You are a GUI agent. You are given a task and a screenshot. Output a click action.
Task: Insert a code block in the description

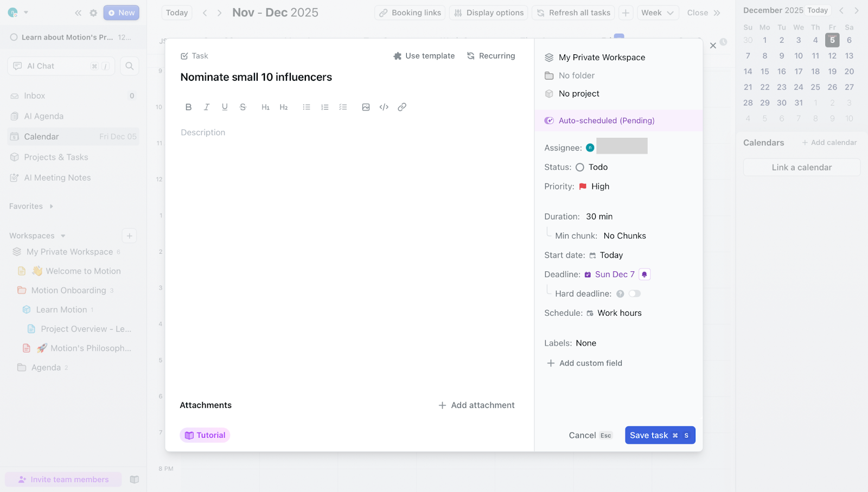(384, 107)
